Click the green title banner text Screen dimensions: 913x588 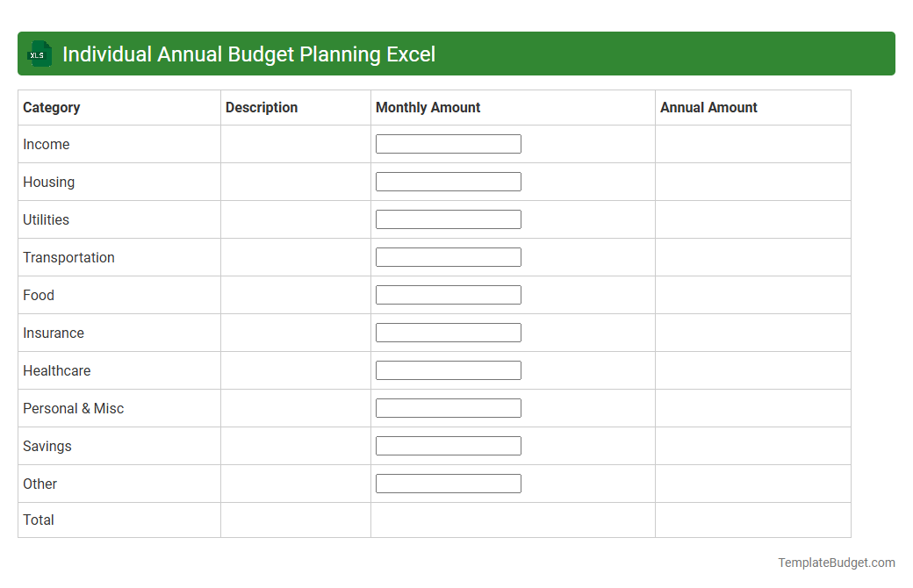pos(249,54)
